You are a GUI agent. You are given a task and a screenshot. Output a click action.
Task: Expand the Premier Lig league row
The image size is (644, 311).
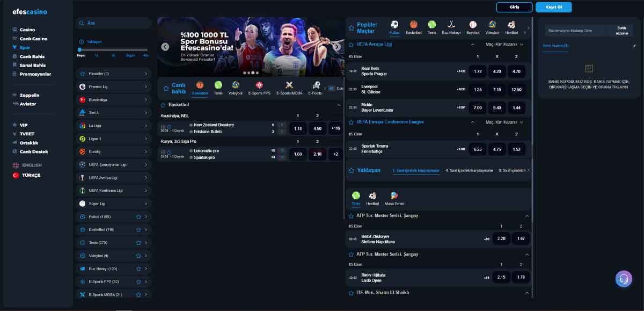point(114,86)
